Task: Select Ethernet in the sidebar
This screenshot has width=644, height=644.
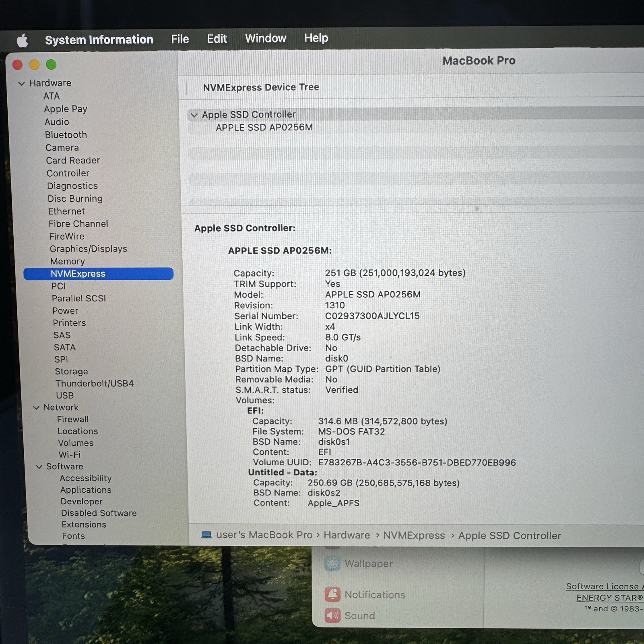Action: pos(67,211)
